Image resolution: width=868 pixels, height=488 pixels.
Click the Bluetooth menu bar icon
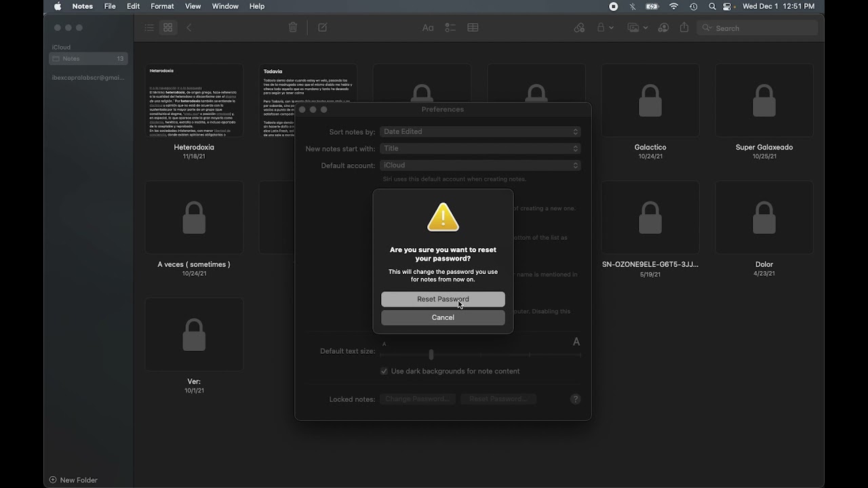[633, 6]
